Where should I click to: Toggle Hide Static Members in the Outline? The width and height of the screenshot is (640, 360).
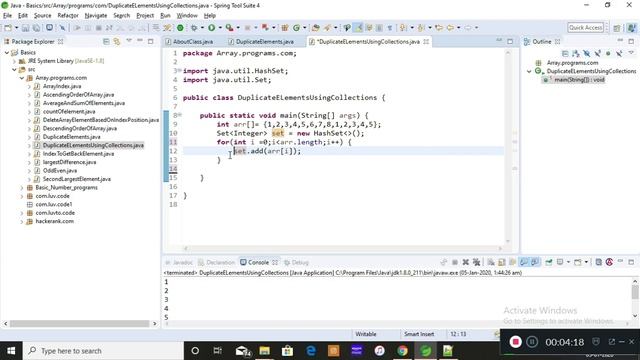(598, 53)
